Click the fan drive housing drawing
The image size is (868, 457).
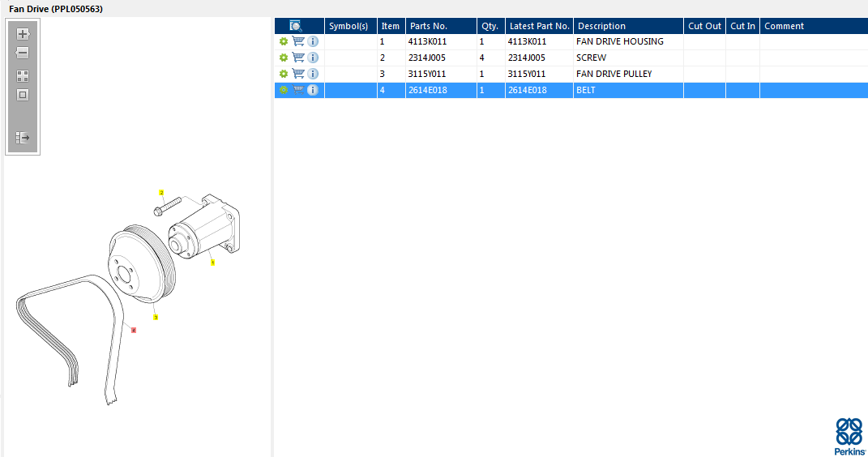pyautogui.click(x=205, y=227)
